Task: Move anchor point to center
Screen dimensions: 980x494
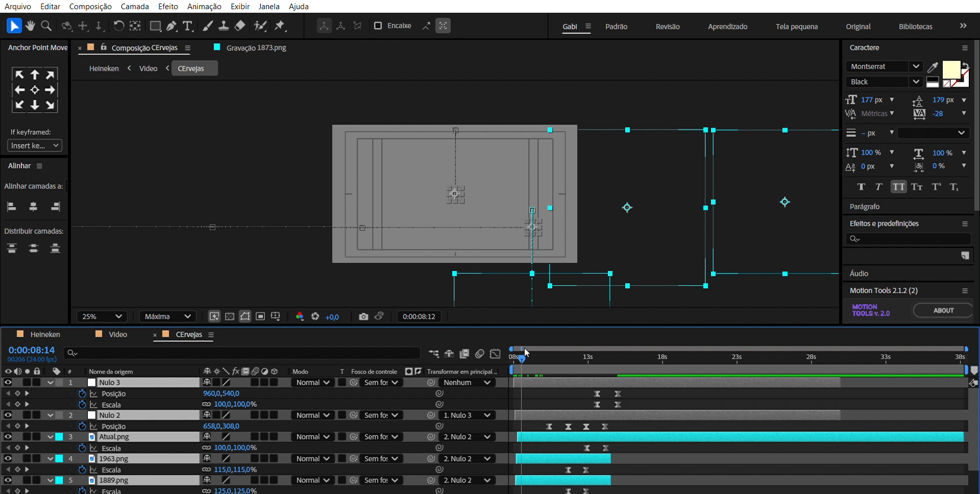Action: [x=35, y=90]
